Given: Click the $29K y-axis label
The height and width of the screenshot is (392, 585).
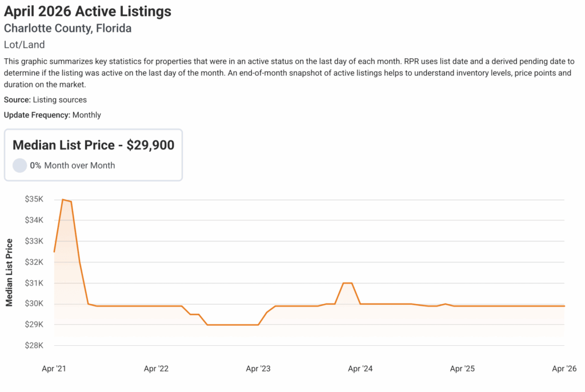Looking at the screenshot, I should 34,325.
